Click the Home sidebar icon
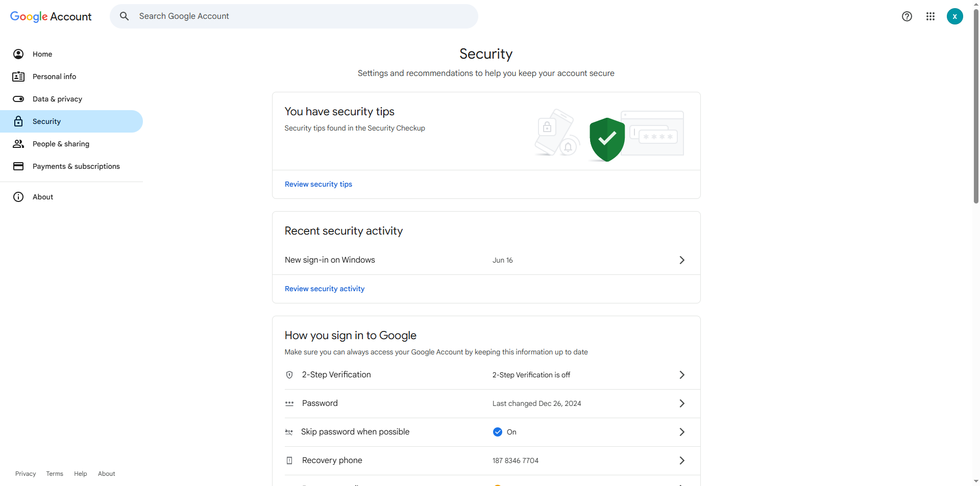This screenshot has width=980, height=486. pos(18,54)
